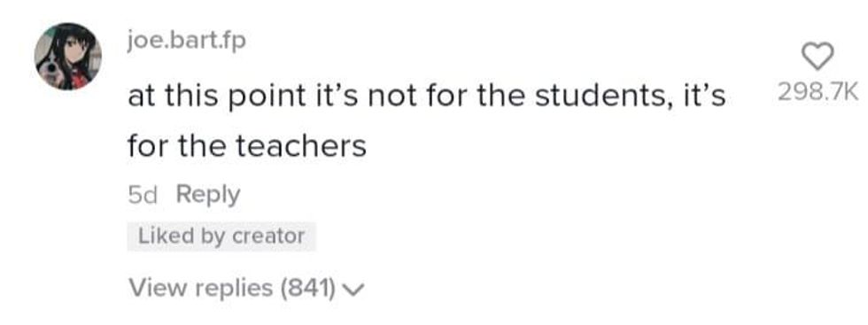Screen dimensions: 868x325
Task: Click the text "for the teachers"
Action: [247, 145]
